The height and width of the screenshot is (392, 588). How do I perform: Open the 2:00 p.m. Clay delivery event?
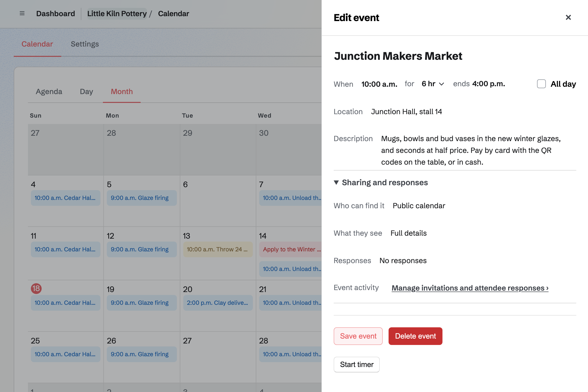(x=218, y=303)
